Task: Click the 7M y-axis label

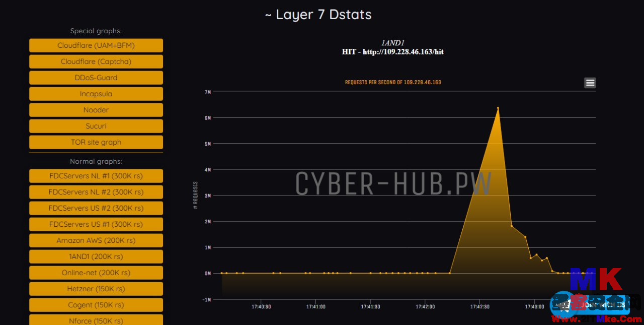Action: pyautogui.click(x=208, y=92)
